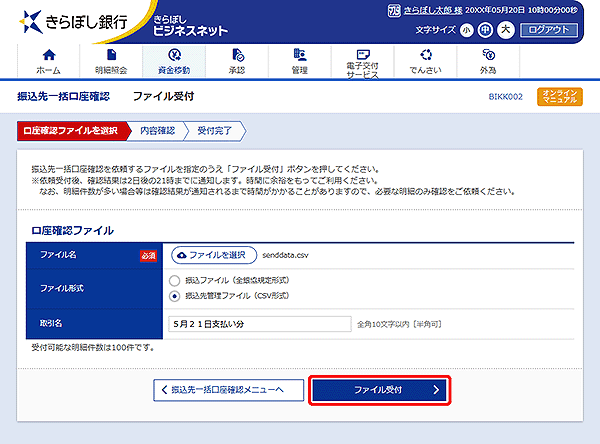Select 振込ファイル（全銀協規定形式）radio option

(x=174, y=281)
